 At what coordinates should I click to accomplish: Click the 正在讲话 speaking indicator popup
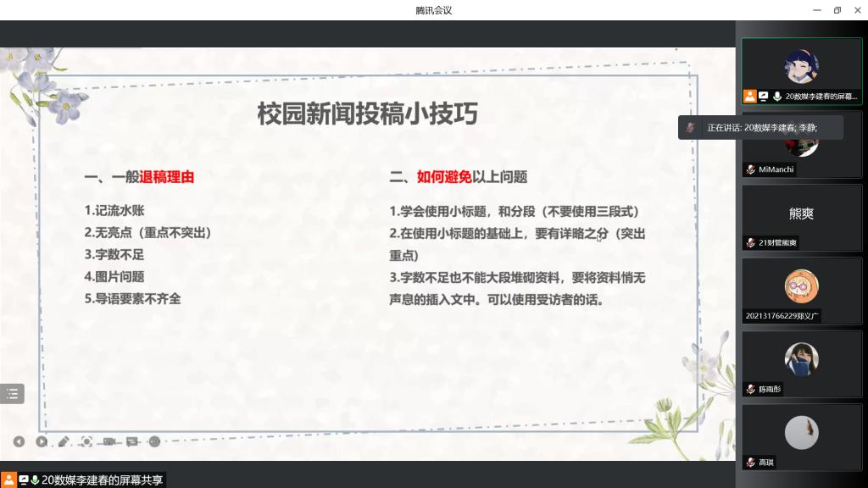760,127
